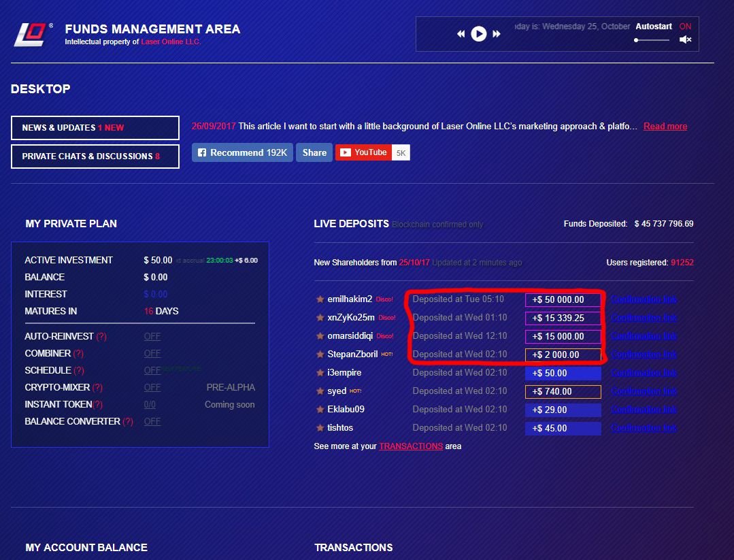Click the YouTube subscribe button
This screenshot has width=734, height=560.
coord(363,152)
